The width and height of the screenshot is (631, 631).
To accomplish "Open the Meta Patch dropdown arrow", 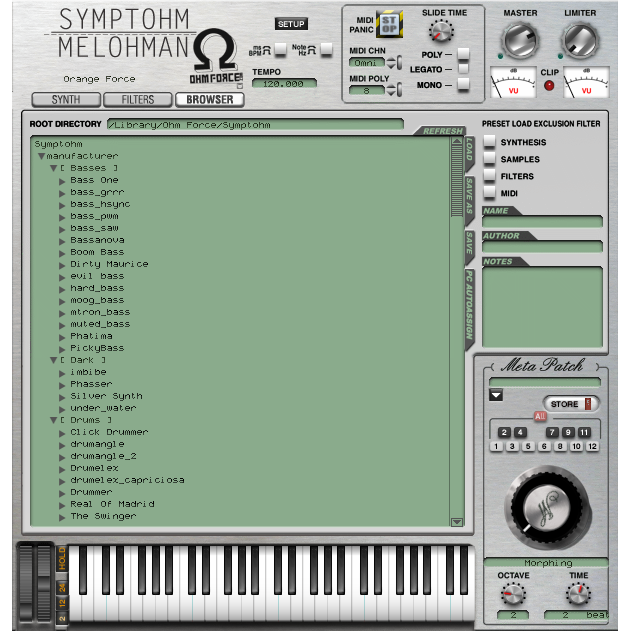I will point(495,396).
